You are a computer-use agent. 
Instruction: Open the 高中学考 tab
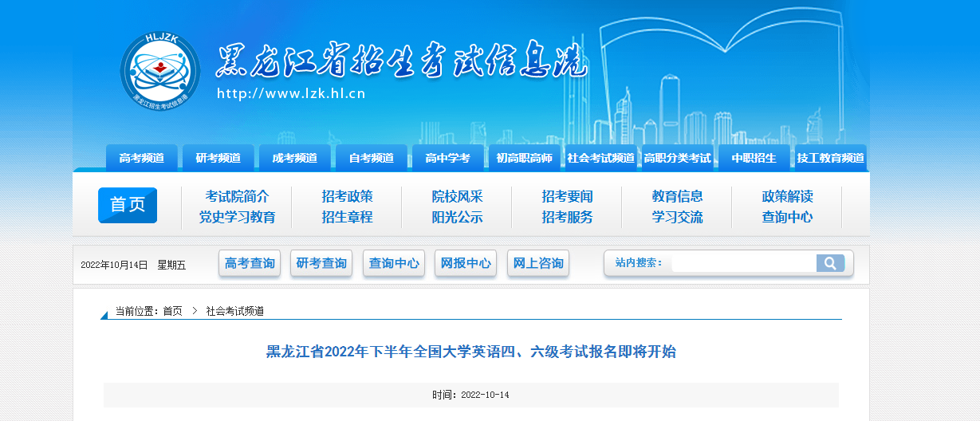coord(447,158)
